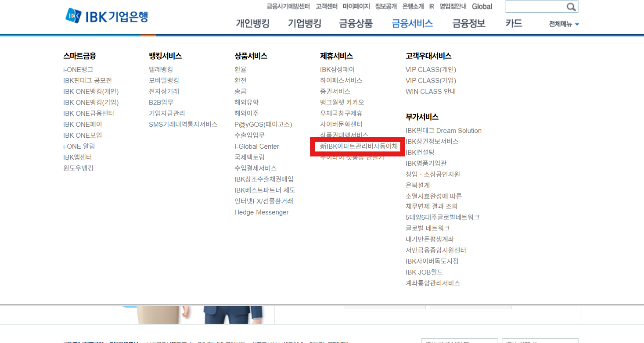Open P@yGOS(페이고스)
The height and width of the screenshot is (343, 644).
pyautogui.click(x=263, y=124)
